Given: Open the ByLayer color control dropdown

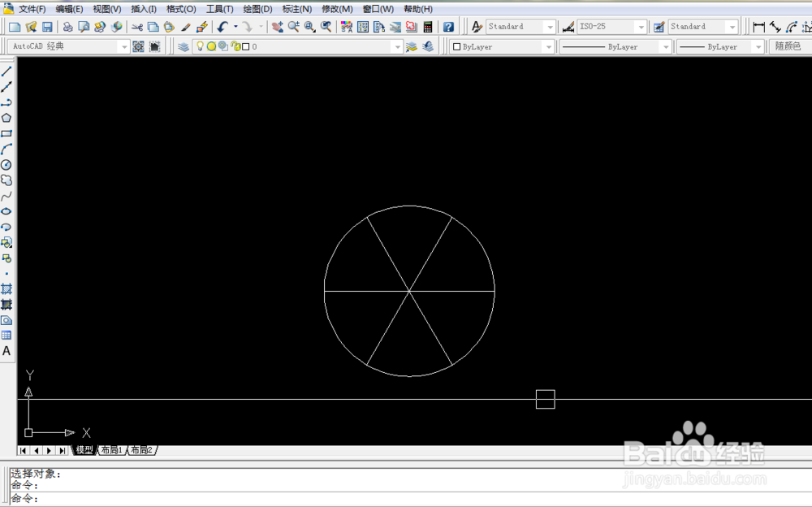Looking at the screenshot, I should [548, 46].
